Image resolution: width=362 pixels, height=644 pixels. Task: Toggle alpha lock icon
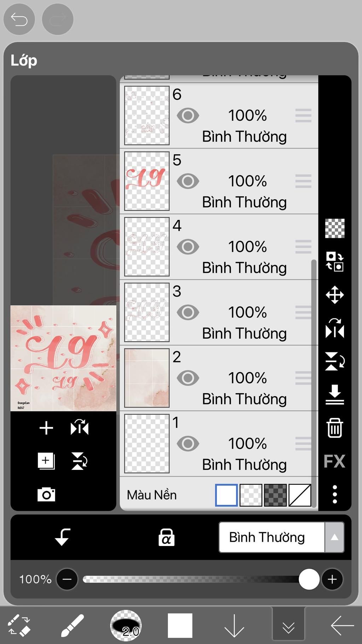[166, 537]
